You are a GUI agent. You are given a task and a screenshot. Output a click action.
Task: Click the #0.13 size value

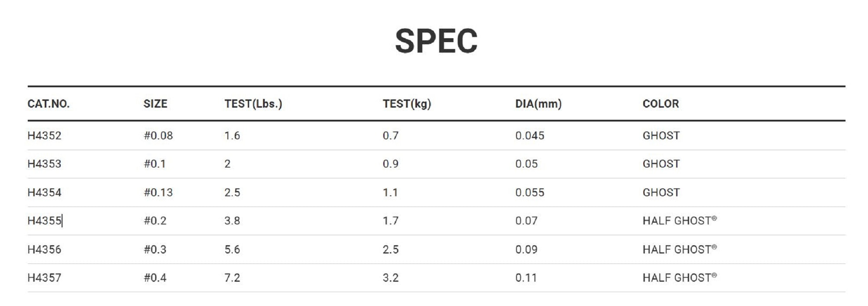tap(158, 192)
